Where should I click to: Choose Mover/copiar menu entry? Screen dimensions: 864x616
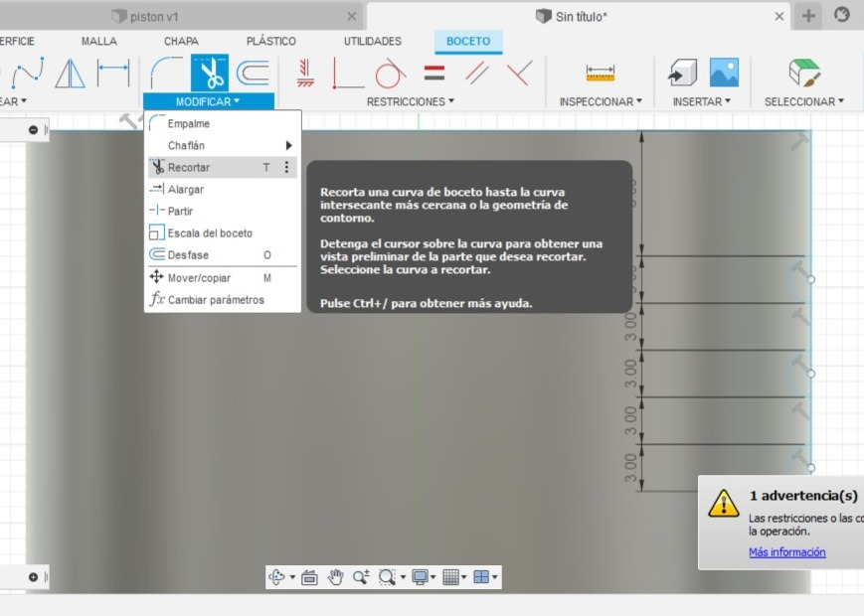[x=223, y=278]
